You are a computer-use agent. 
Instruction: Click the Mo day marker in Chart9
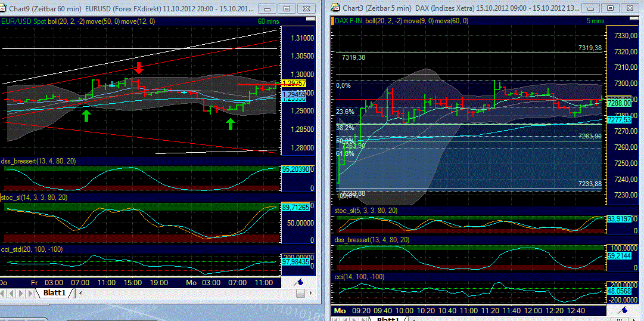click(x=191, y=283)
